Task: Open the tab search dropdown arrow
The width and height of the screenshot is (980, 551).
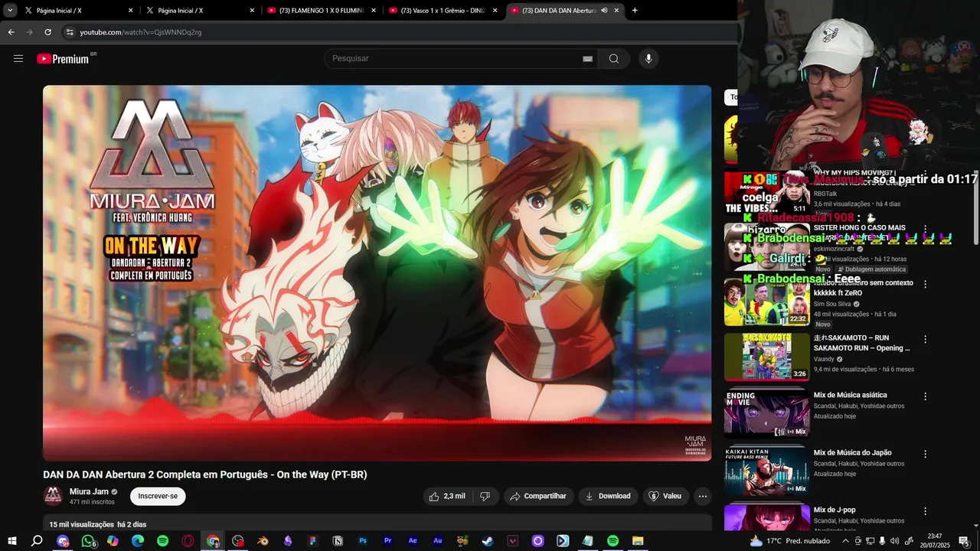Action: pyautogui.click(x=10, y=11)
